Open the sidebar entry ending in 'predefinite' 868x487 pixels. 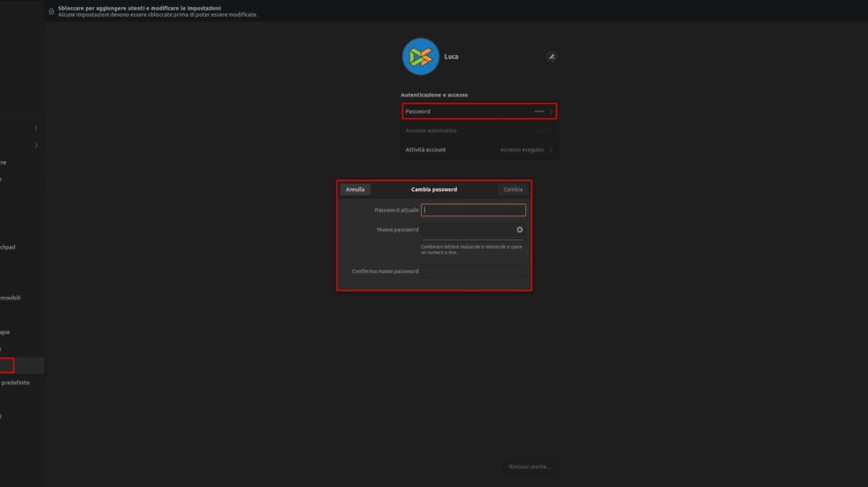[x=16, y=383]
